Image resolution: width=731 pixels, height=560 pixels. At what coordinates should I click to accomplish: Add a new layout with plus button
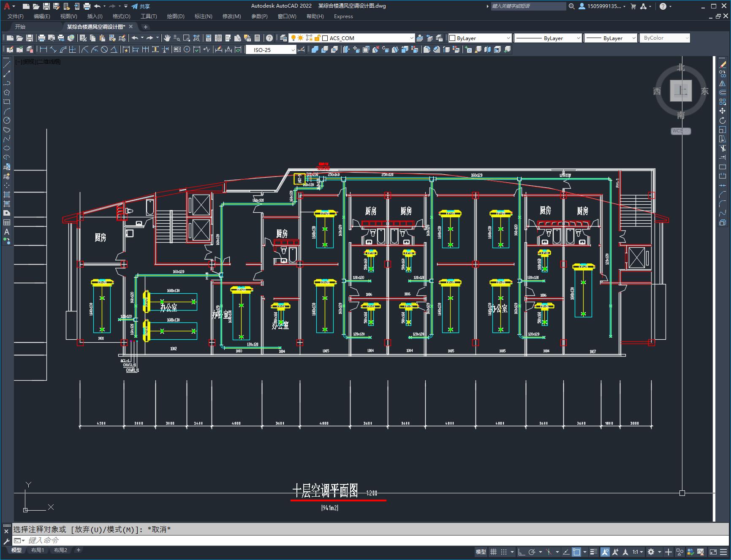[79, 550]
